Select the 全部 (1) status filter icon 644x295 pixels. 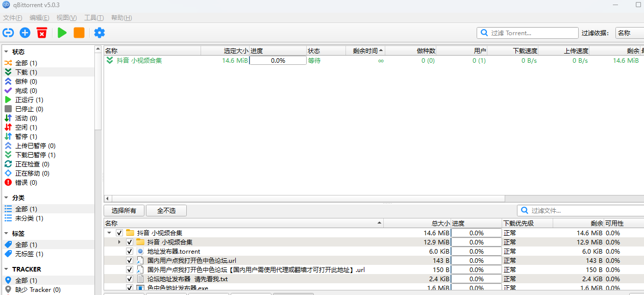[x=8, y=63]
